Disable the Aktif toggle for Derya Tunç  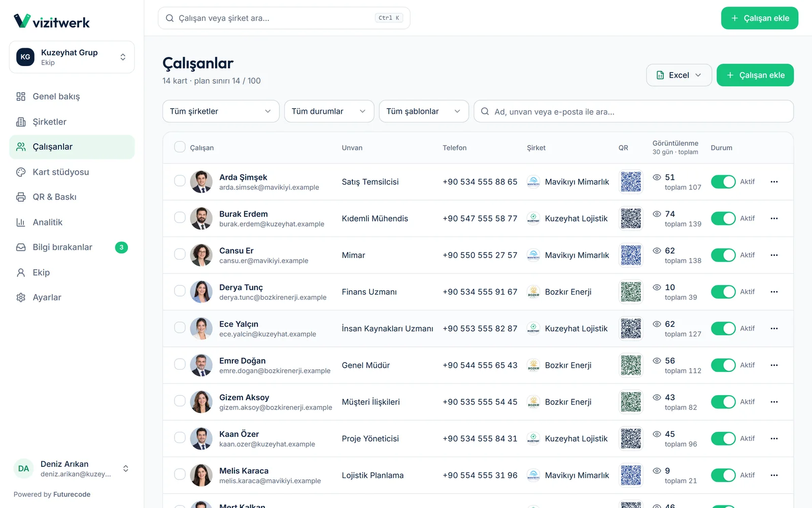723,292
